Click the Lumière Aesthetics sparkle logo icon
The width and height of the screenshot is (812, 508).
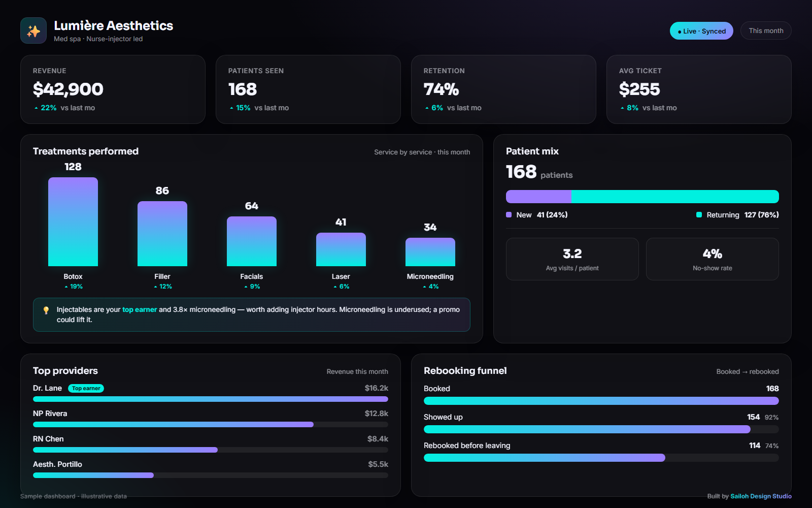[33, 30]
